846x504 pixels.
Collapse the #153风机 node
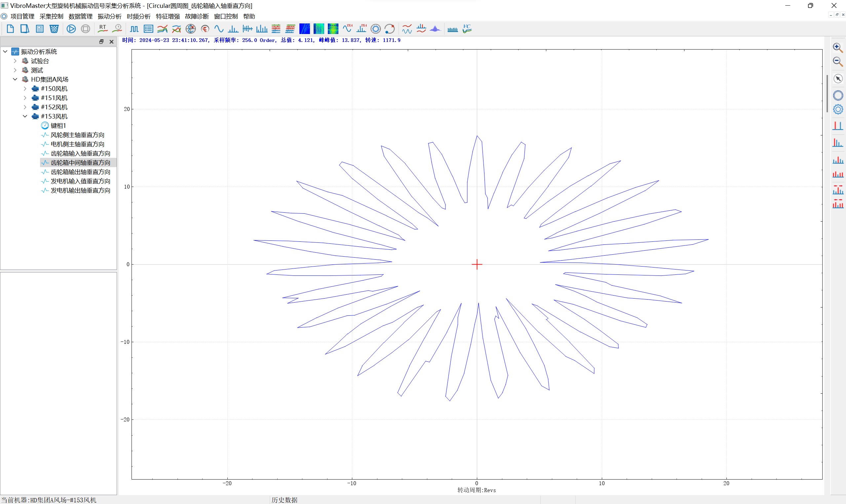[x=25, y=116]
